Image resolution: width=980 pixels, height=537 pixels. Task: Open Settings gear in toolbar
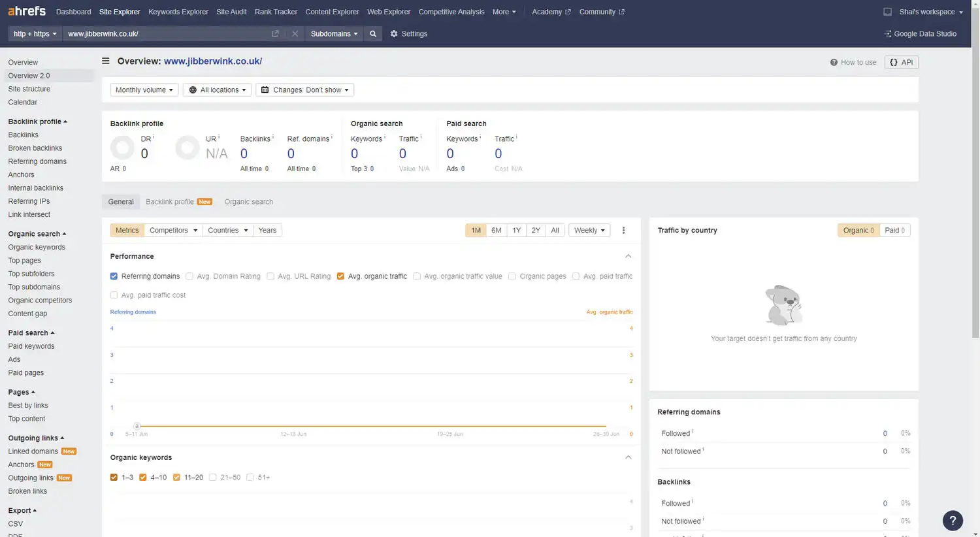pyautogui.click(x=408, y=33)
